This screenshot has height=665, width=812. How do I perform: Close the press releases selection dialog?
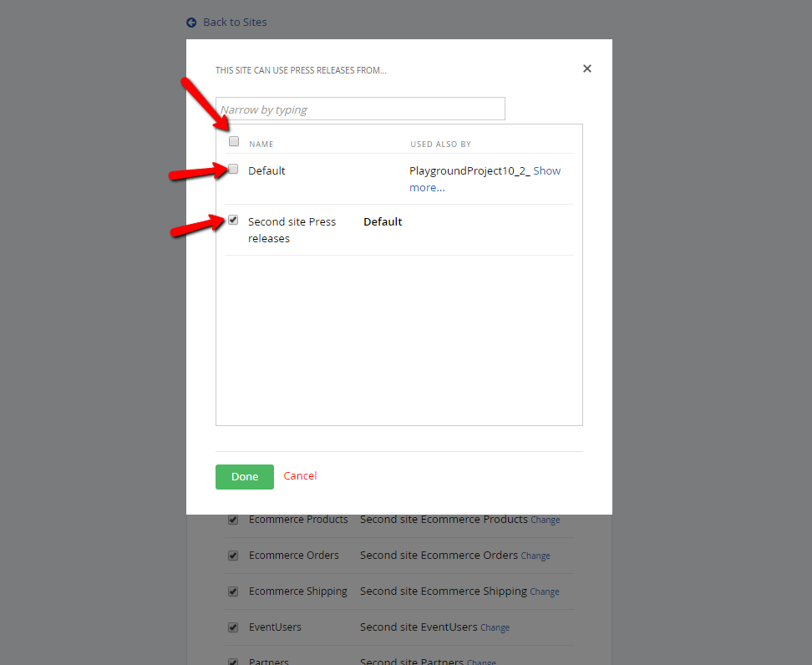point(587,69)
